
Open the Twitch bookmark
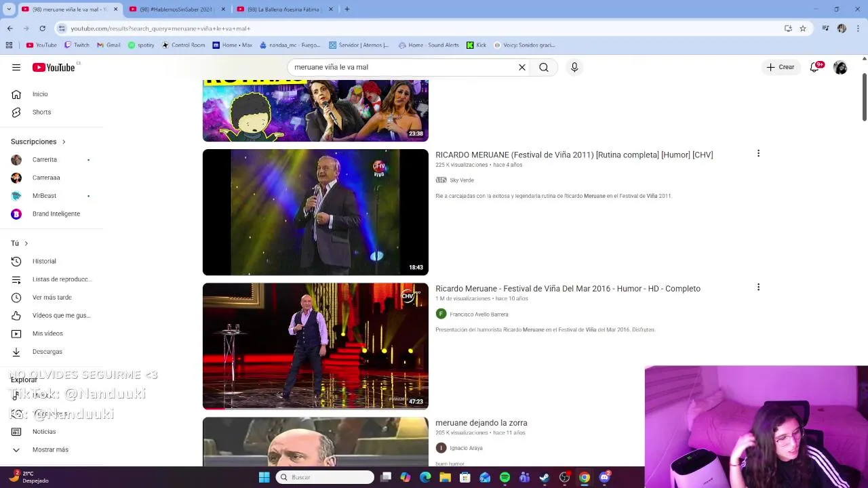click(77, 45)
